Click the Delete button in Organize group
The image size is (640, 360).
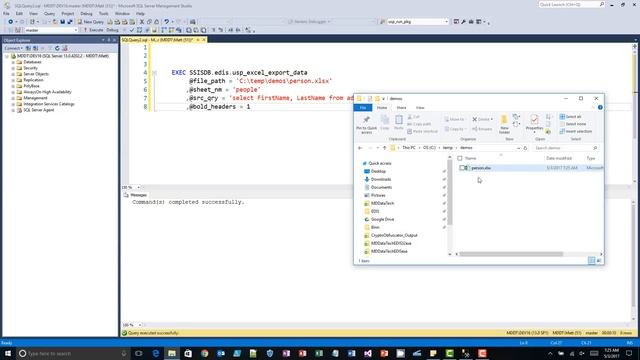click(x=482, y=119)
